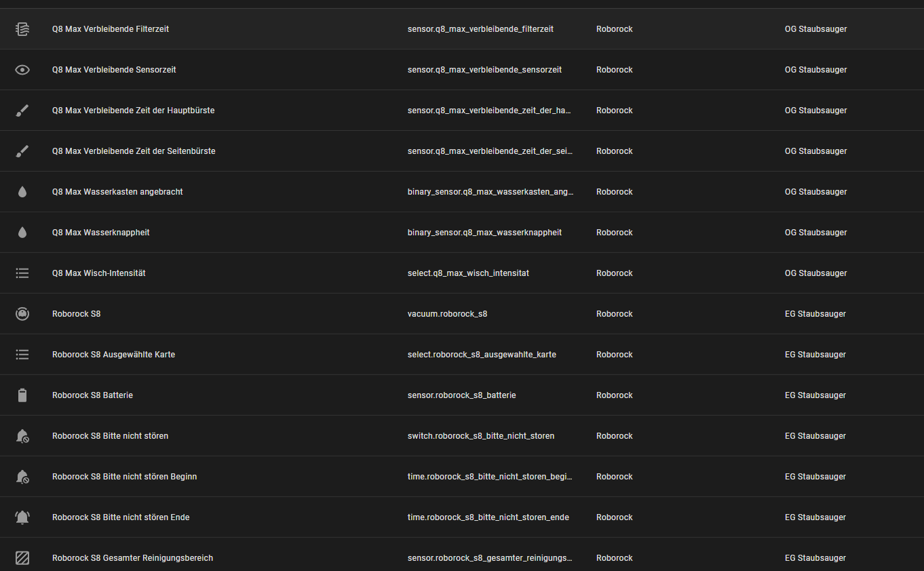The image size is (924, 571).
Task: Click entity ID select.q8_max_wisch_intensitat
Action: click(x=468, y=273)
